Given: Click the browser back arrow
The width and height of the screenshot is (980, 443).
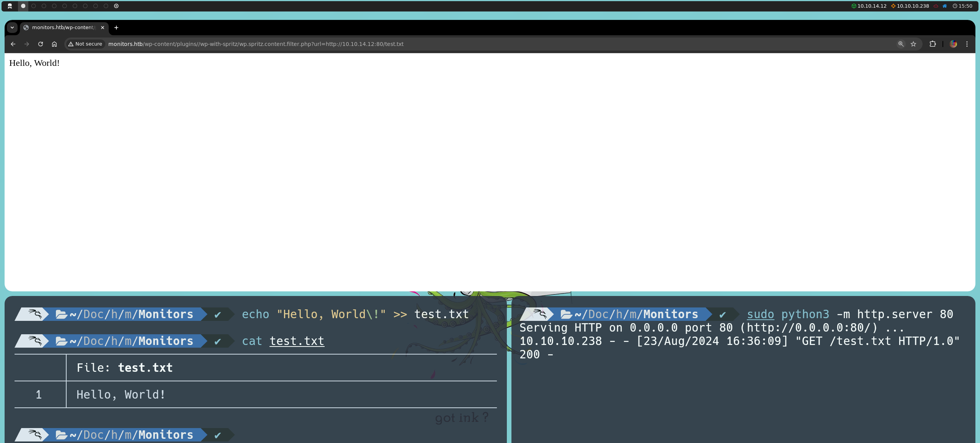Looking at the screenshot, I should (13, 44).
